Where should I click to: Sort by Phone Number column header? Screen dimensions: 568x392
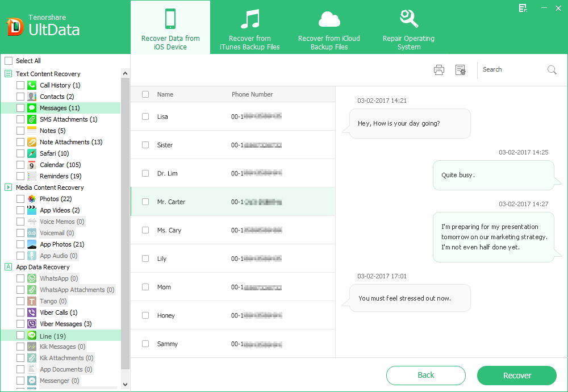coord(252,94)
